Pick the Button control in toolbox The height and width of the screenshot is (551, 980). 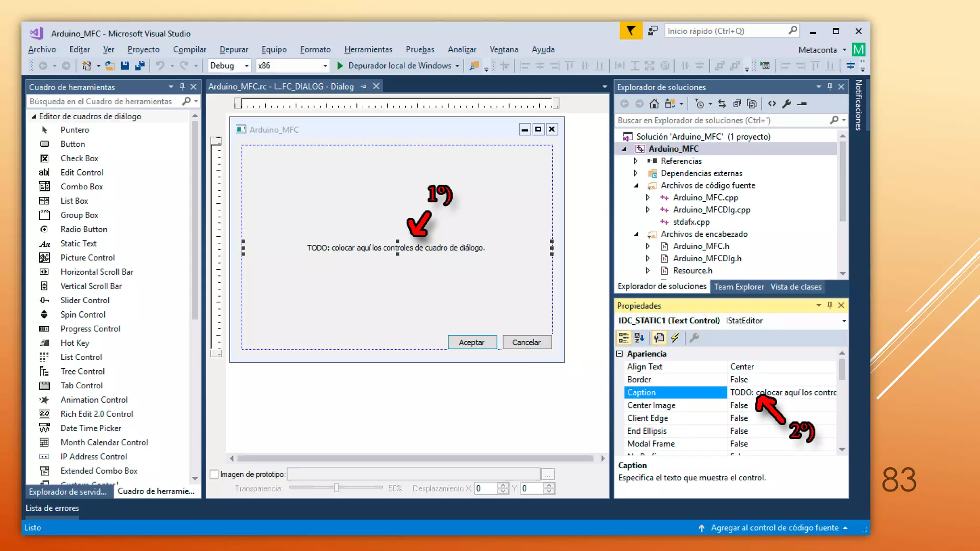tap(73, 144)
